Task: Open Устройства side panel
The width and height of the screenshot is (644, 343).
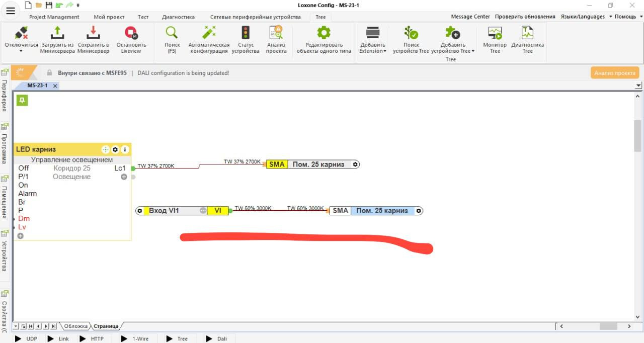Action: (4, 250)
